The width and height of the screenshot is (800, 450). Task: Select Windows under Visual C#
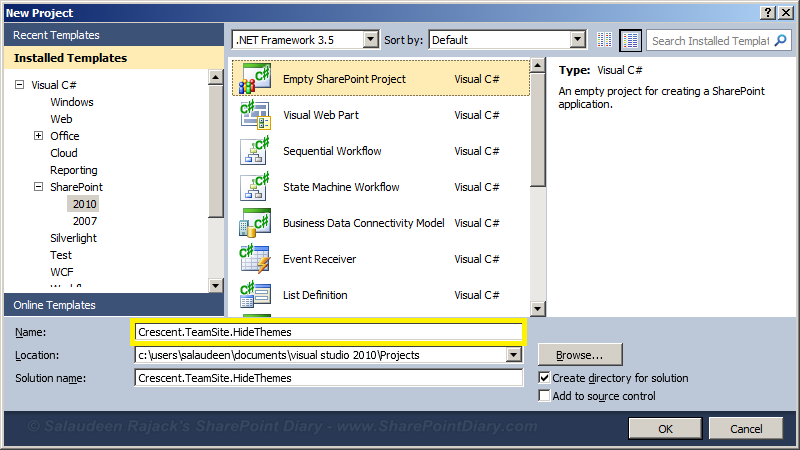pos(72,102)
